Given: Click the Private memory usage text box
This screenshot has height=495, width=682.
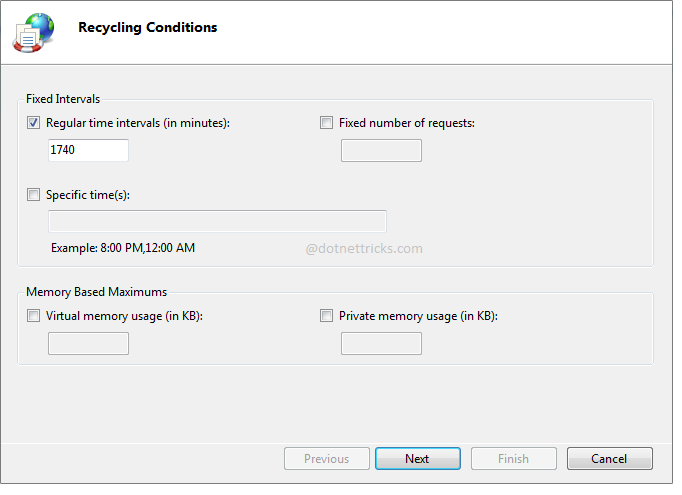Looking at the screenshot, I should pyautogui.click(x=381, y=343).
